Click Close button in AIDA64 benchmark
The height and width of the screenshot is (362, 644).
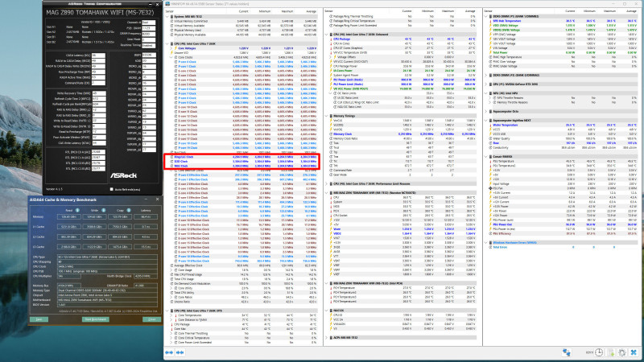(152, 319)
